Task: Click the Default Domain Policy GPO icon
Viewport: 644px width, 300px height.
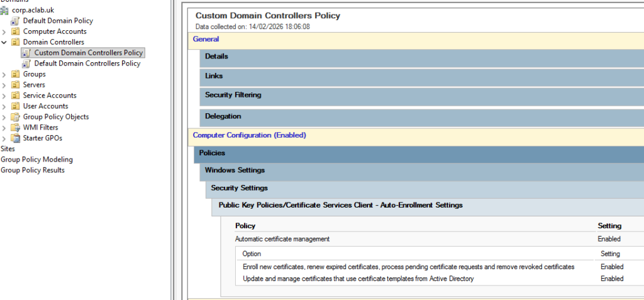Action: [16, 21]
